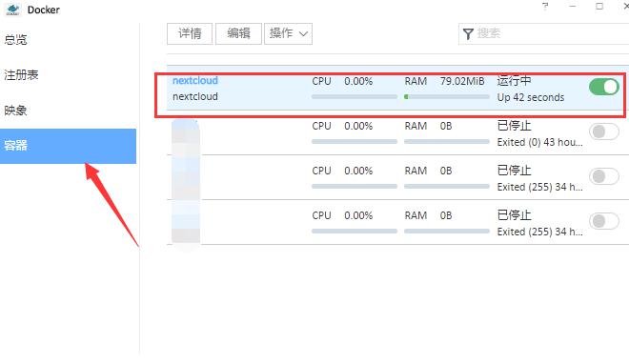
Task: Click the filter funnel icon in search
Action: point(468,33)
